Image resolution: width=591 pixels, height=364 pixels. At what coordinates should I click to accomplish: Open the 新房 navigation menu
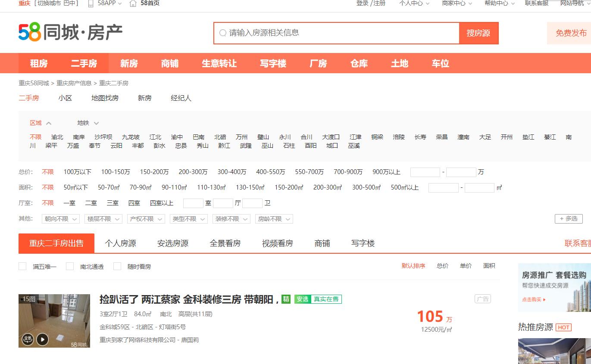pyautogui.click(x=128, y=63)
